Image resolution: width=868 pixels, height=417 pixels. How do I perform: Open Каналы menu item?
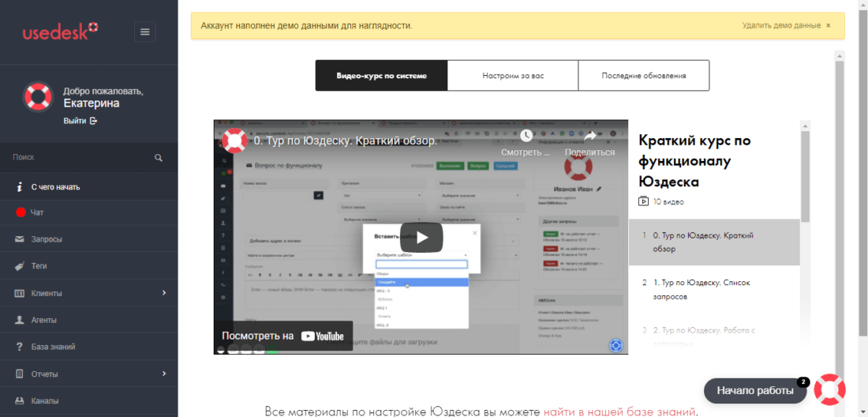[x=88, y=401]
